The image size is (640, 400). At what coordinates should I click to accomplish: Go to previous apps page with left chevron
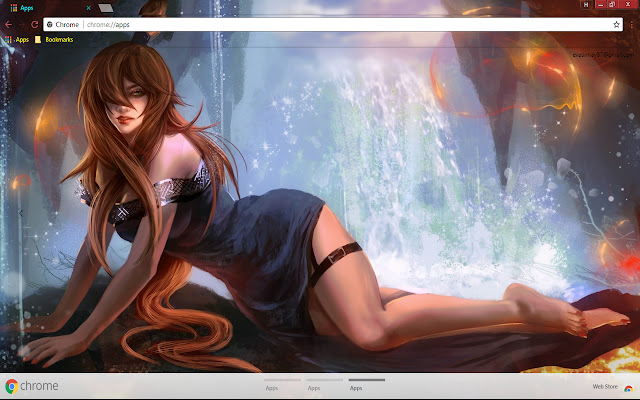(x=21, y=213)
